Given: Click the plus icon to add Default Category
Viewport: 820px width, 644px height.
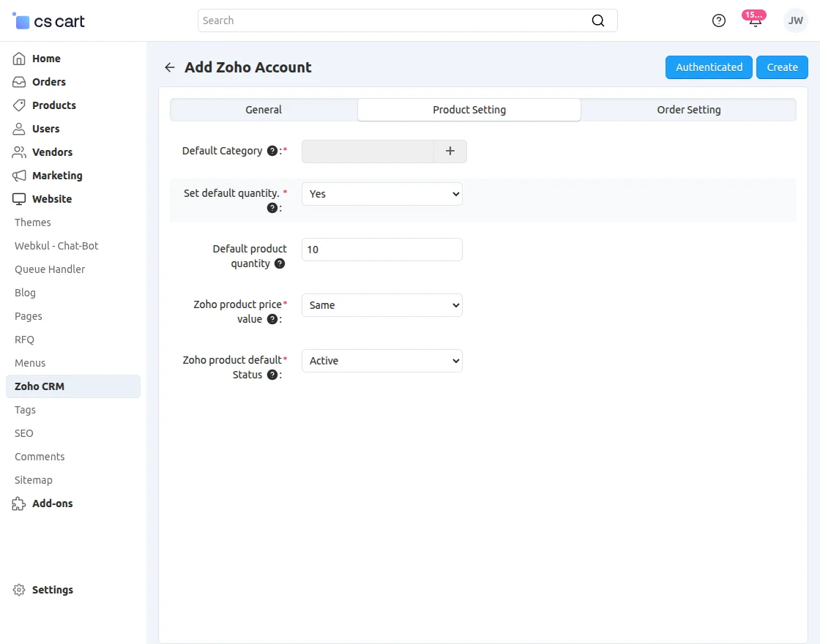Looking at the screenshot, I should click(450, 151).
